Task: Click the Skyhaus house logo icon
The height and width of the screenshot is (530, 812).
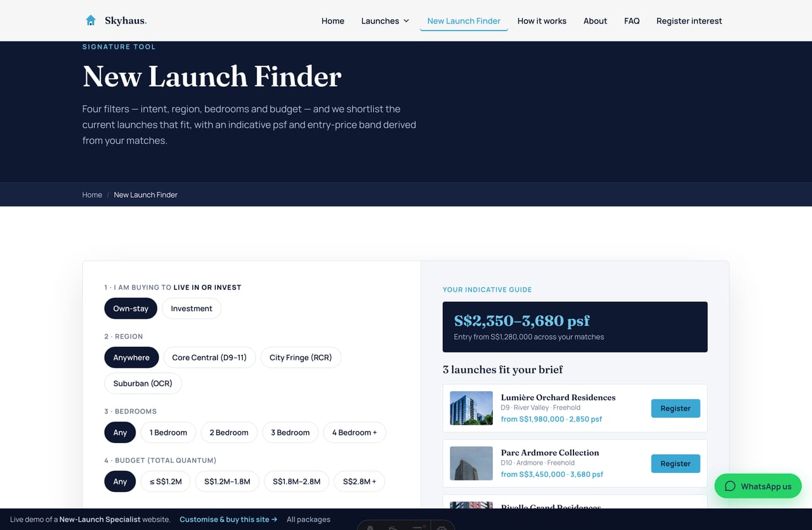Action: (91, 20)
